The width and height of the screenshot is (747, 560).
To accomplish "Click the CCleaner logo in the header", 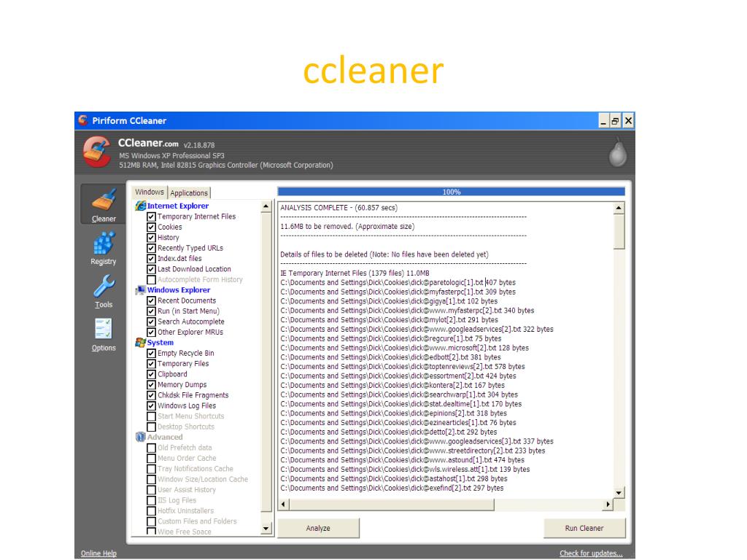I will (97, 152).
